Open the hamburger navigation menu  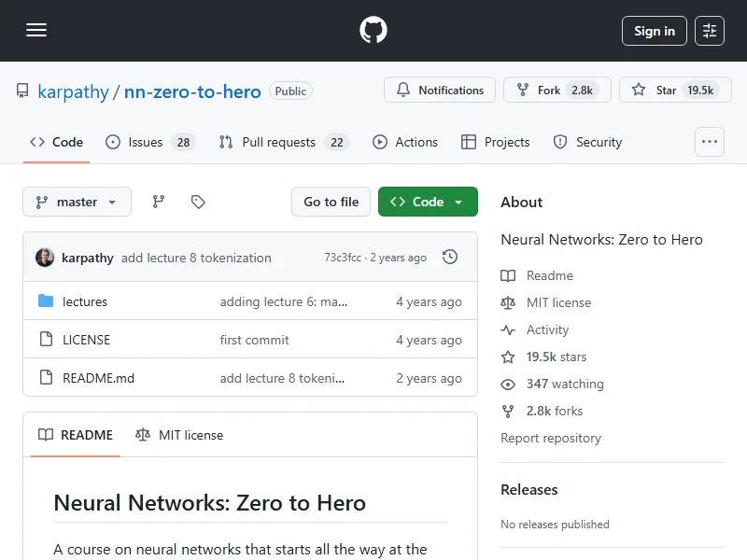[x=36, y=31]
